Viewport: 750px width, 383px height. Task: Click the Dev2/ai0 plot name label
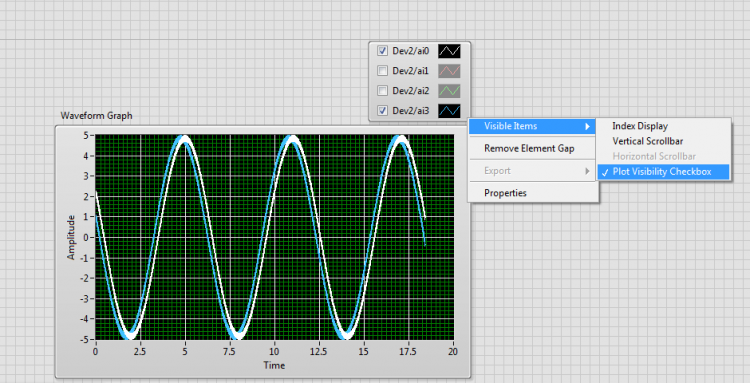(410, 51)
